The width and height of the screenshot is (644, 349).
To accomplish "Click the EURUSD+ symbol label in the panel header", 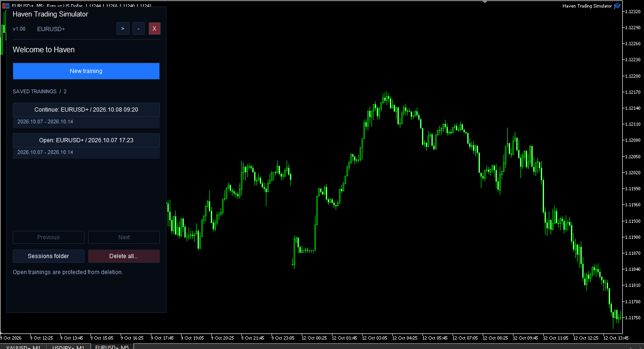I will click(51, 29).
